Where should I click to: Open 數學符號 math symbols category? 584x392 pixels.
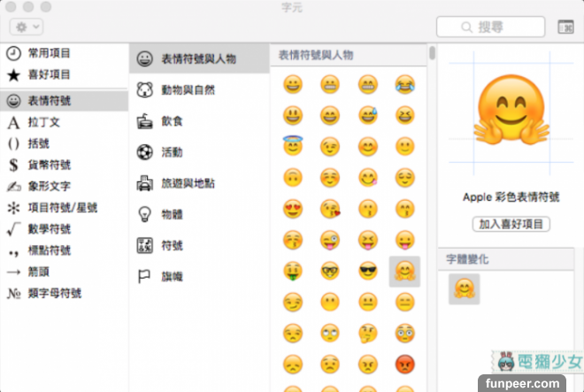(x=50, y=230)
